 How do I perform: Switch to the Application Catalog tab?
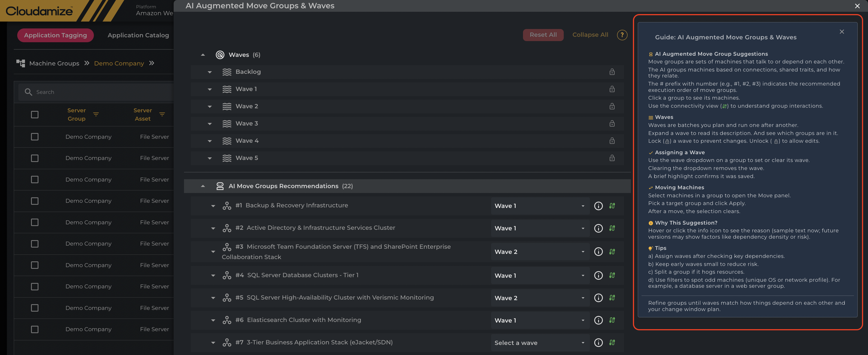138,35
